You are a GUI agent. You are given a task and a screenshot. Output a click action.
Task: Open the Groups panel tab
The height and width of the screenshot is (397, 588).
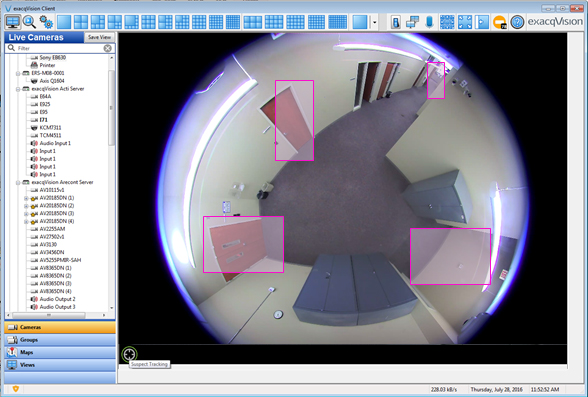[60, 340]
